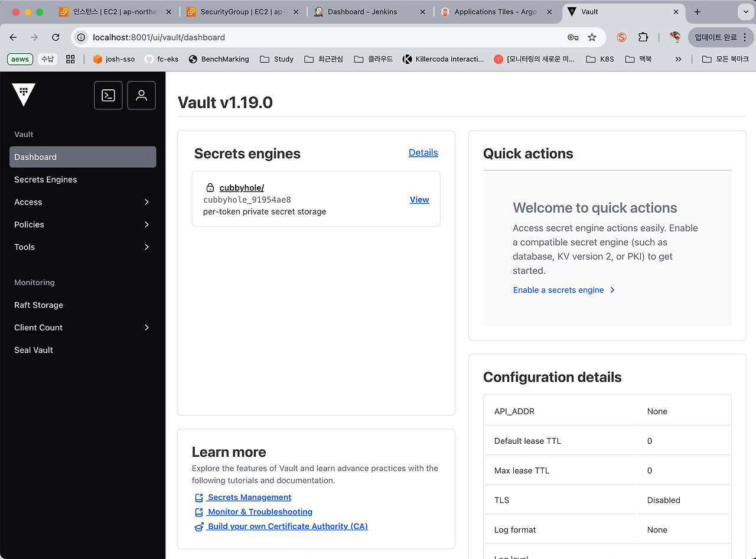Open the saved passwords key icon
This screenshot has width=756, height=559.
tap(572, 37)
